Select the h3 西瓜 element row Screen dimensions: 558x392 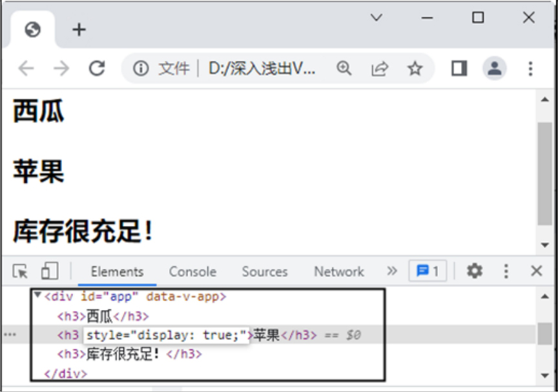pyautogui.click(x=103, y=316)
